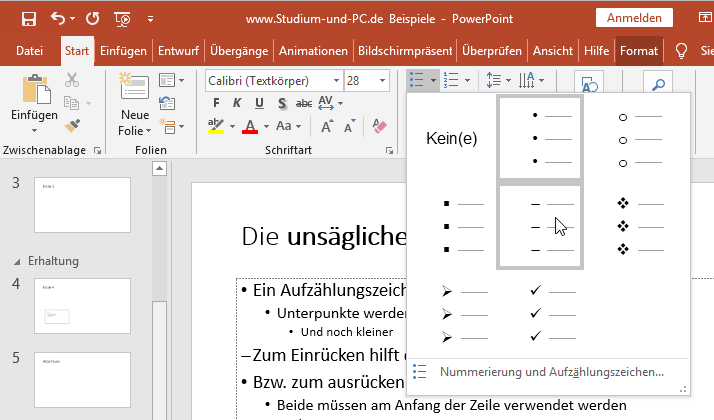Decrease font size with smaller A
This screenshot has height=420, width=714.
tap(349, 126)
